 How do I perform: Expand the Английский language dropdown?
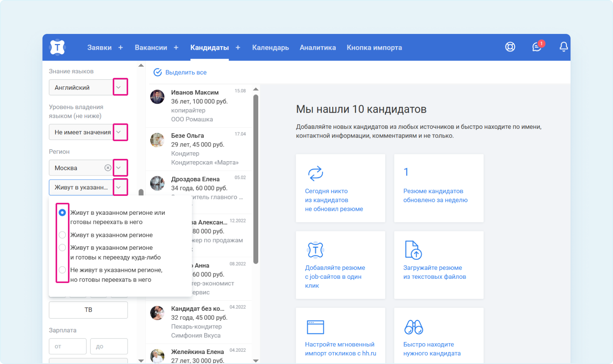(x=119, y=88)
